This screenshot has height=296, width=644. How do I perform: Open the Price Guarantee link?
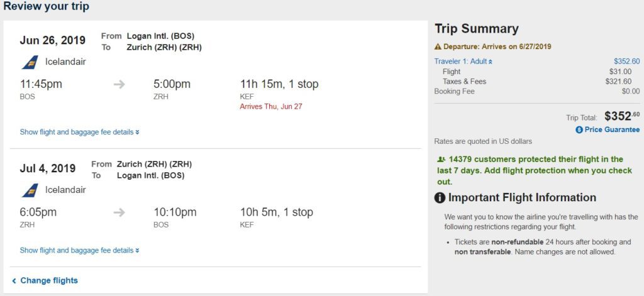click(612, 129)
